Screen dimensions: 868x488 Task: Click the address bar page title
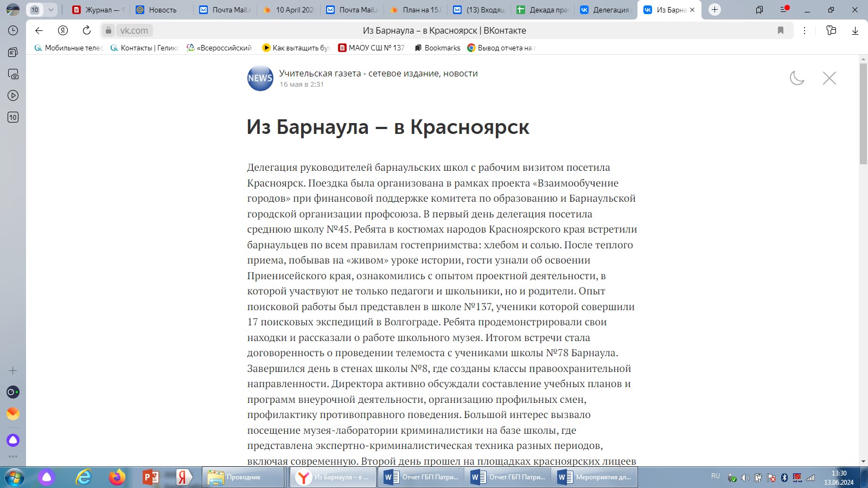click(x=444, y=30)
